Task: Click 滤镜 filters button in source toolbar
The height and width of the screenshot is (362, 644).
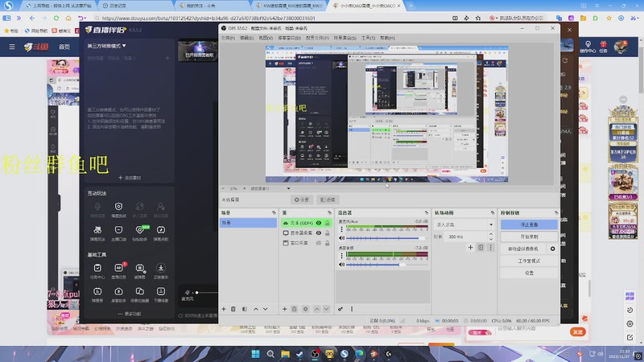Action: click(x=328, y=200)
